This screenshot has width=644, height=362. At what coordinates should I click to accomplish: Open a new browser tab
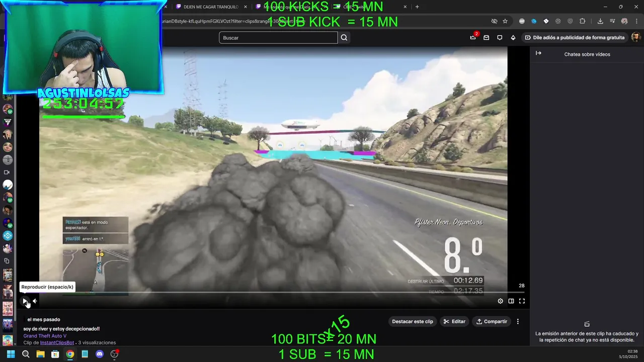click(417, 7)
